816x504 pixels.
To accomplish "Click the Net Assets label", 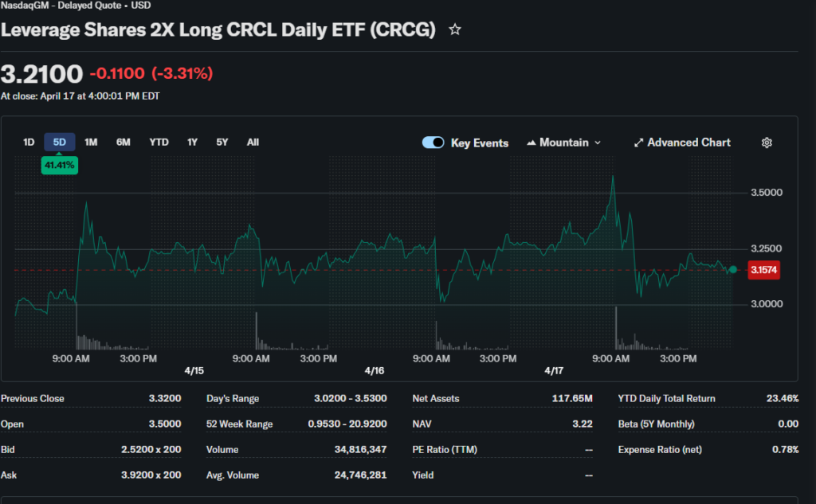I will (x=435, y=398).
